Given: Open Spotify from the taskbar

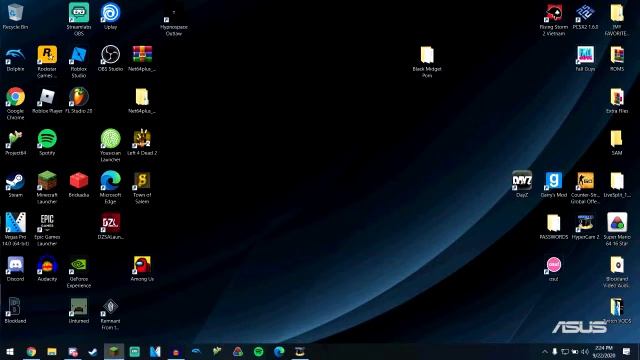Looking at the screenshot, I should click(258, 351).
